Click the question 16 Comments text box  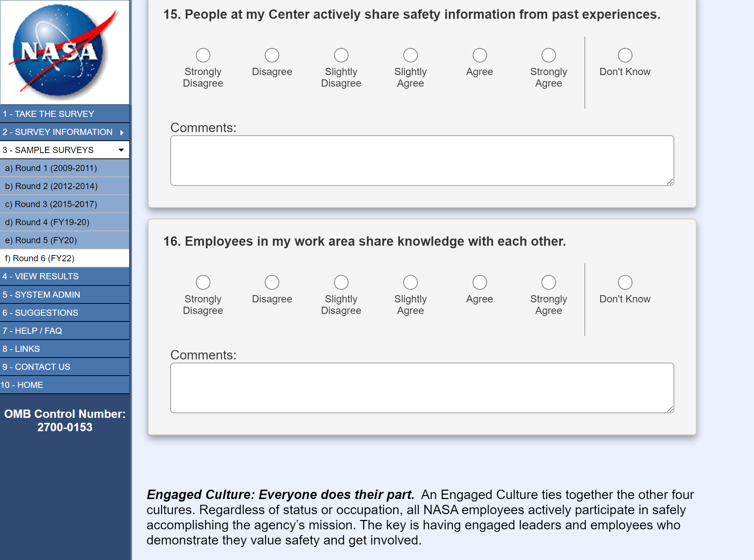pos(422,388)
